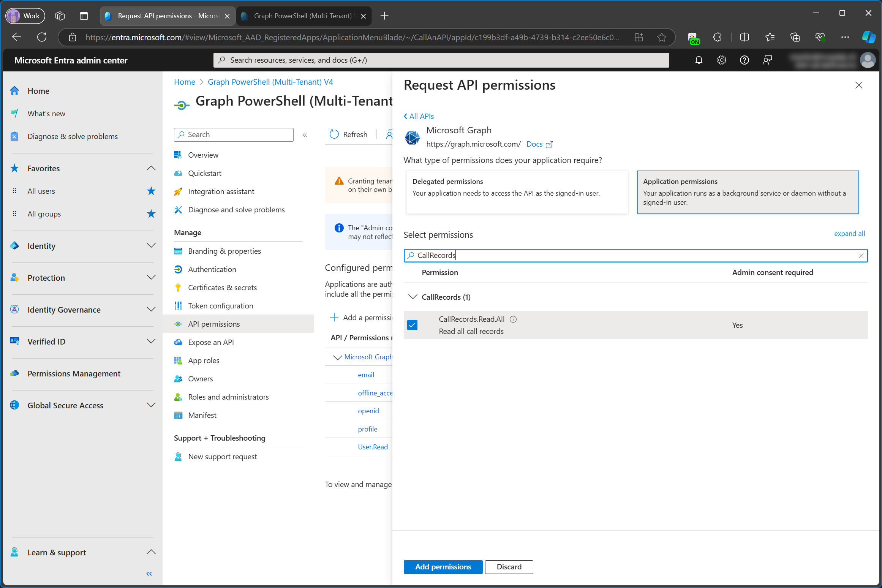
Task: Clear the CallRecords search text
Action: (x=861, y=256)
